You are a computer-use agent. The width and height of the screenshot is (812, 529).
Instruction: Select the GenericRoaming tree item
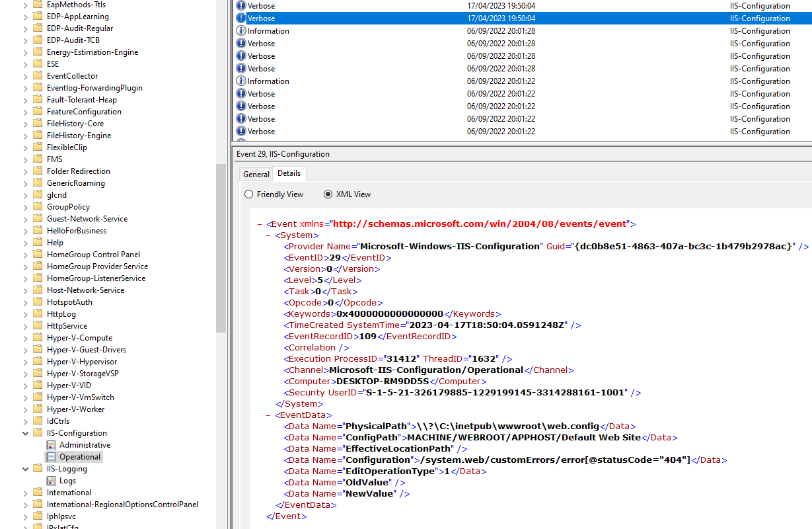76,183
